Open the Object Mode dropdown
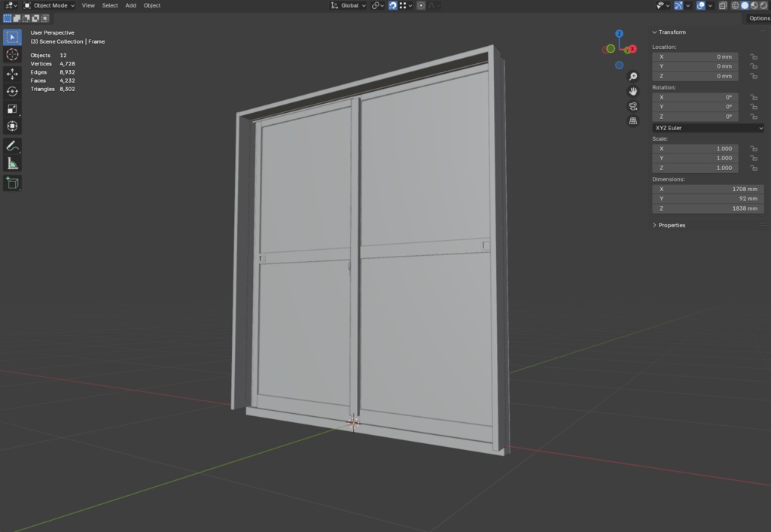The height and width of the screenshot is (532, 771). tap(49, 5)
